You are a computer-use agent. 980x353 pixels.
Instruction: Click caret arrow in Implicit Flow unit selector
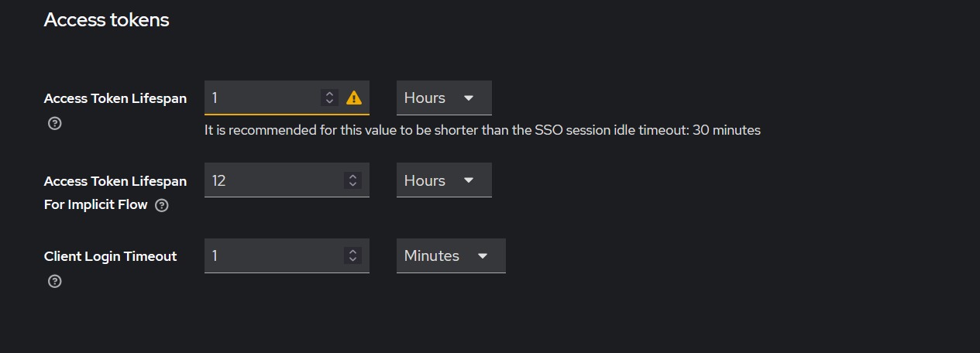click(469, 181)
